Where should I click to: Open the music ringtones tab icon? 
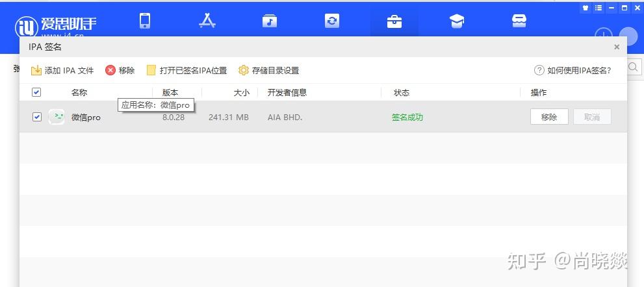tap(270, 21)
